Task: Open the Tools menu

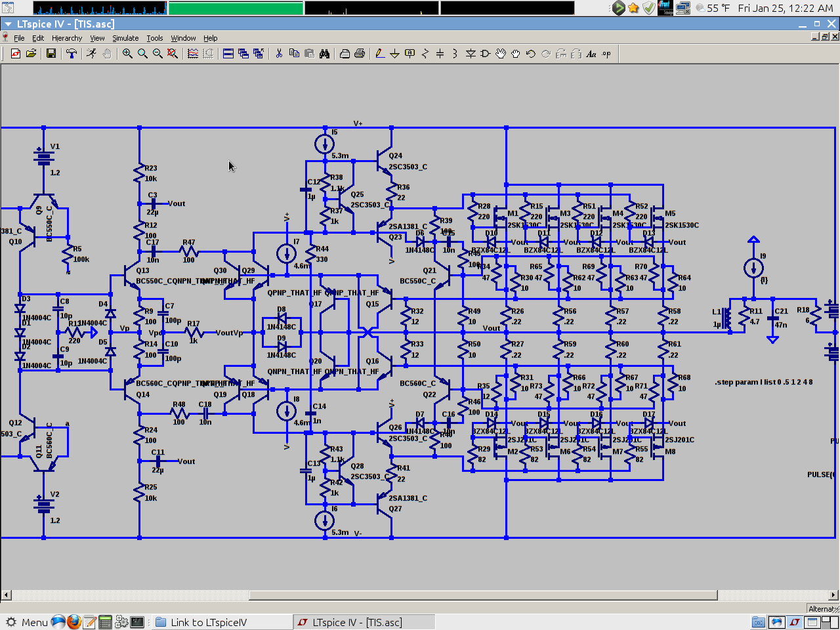Action: pyautogui.click(x=155, y=38)
